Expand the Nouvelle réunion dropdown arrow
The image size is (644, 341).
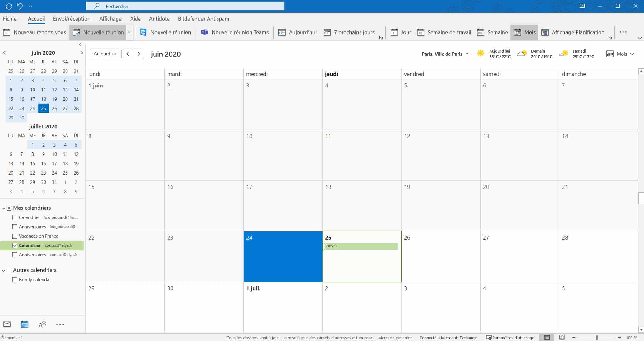(129, 32)
